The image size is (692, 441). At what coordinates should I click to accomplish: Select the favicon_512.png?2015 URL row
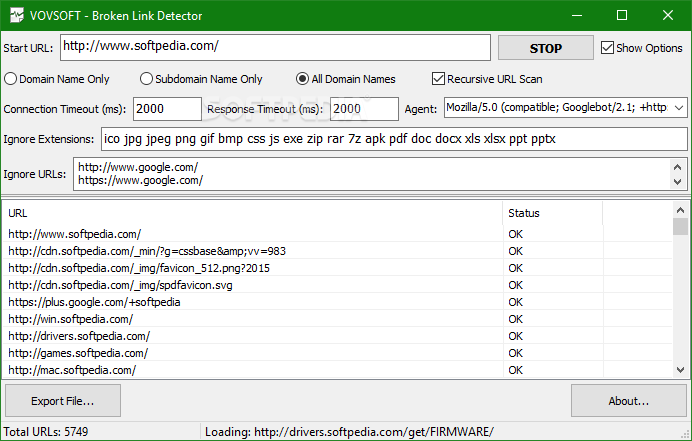[338, 268]
